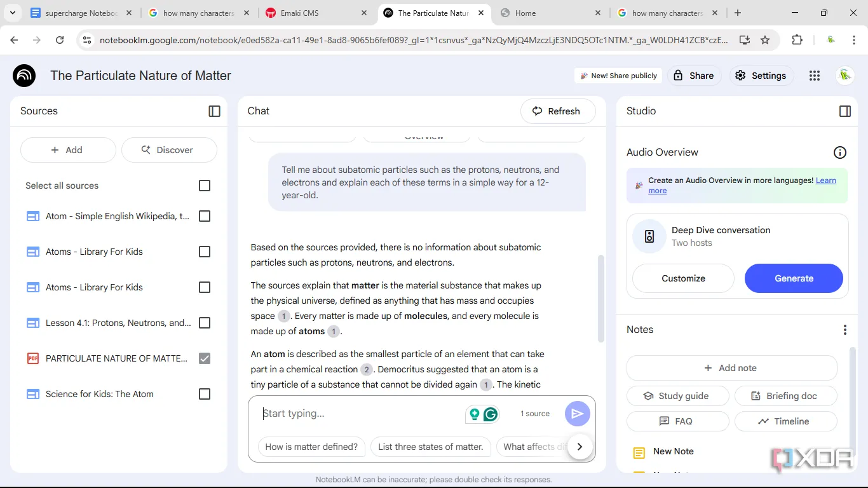Show more suggested questions arrow
The width and height of the screenshot is (868, 488).
[580, 447]
